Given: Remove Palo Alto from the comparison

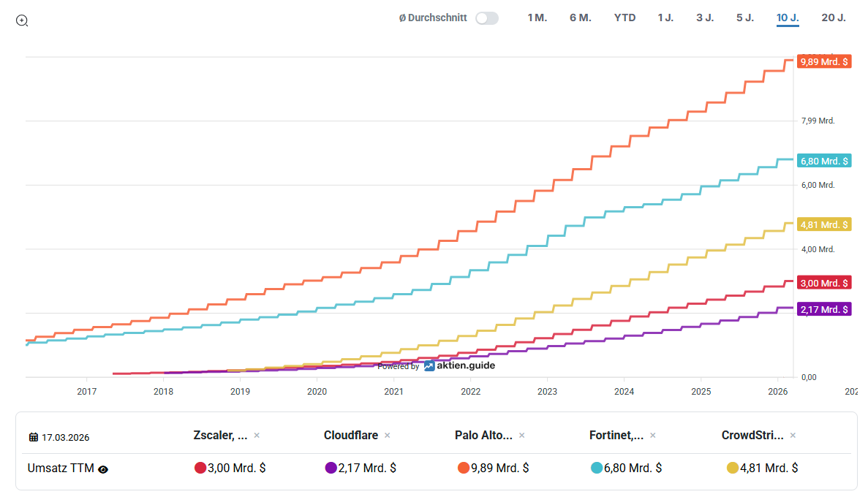Looking at the screenshot, I should click(521, 436).
